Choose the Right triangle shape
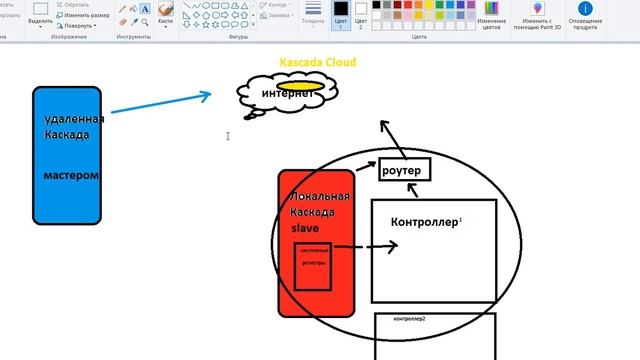This screenshot has width=640, height=360. [187, 15]
